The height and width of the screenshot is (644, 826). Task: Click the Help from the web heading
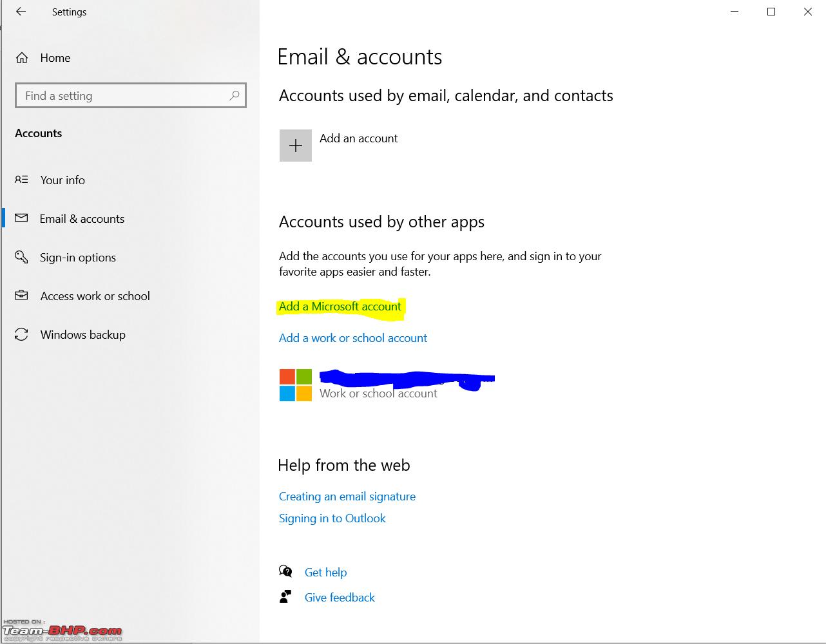coord(344,465)
